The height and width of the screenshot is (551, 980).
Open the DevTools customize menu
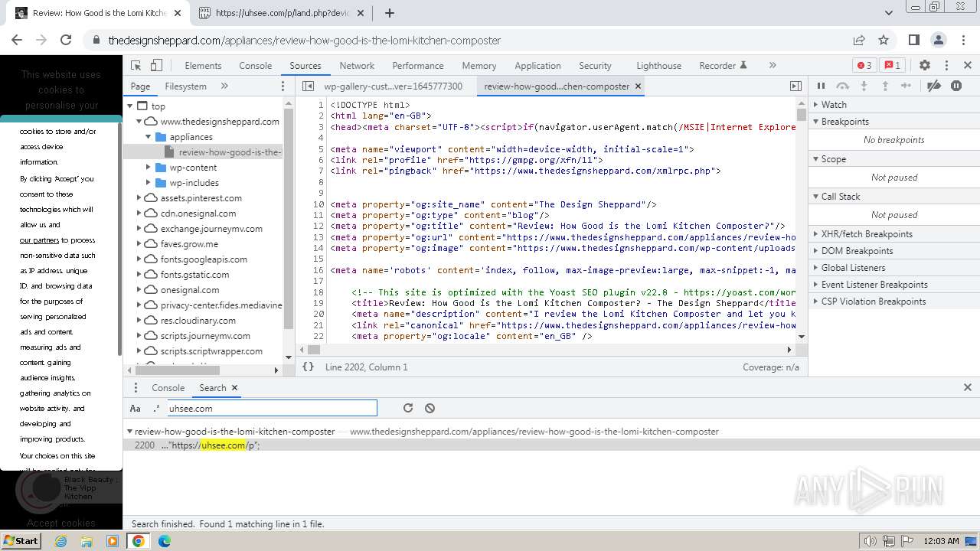946,66
